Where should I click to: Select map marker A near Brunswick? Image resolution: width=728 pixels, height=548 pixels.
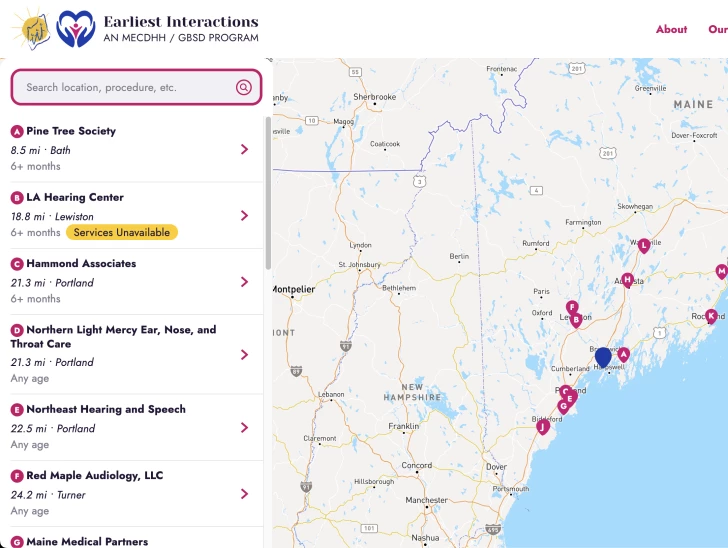coord(624,354)
